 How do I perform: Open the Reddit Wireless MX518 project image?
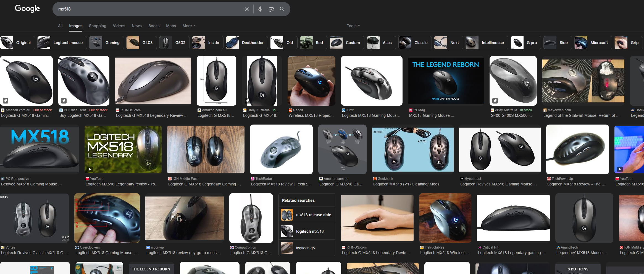(x=311, y=81)
